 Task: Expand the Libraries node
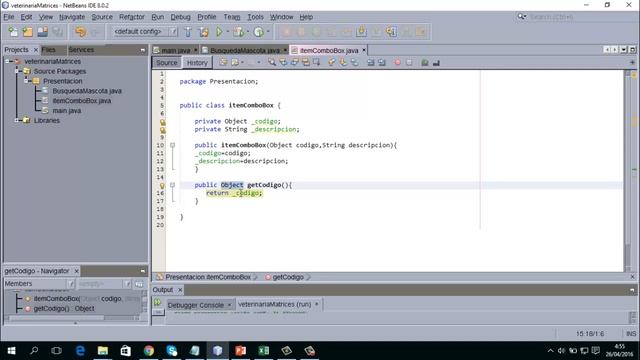(17, 120)
